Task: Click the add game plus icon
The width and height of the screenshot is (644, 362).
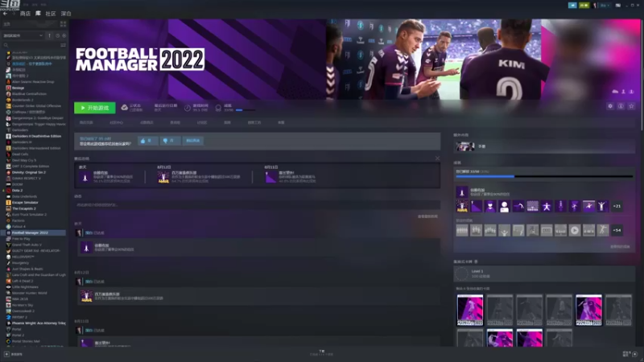Action: pos(6,354)
